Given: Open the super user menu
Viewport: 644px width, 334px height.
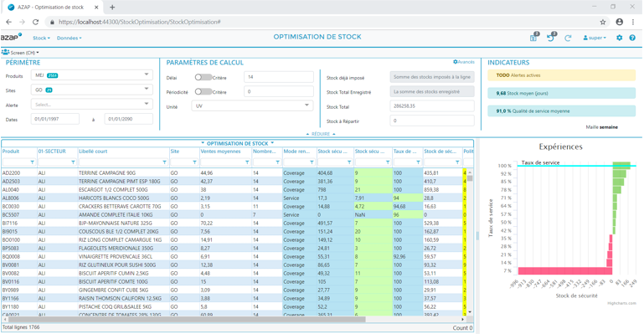Looking at the screenshot, I should 595,38.
